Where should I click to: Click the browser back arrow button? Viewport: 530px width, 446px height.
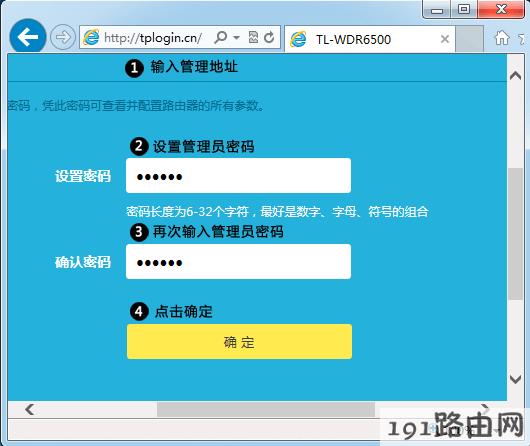coord(28,37)
